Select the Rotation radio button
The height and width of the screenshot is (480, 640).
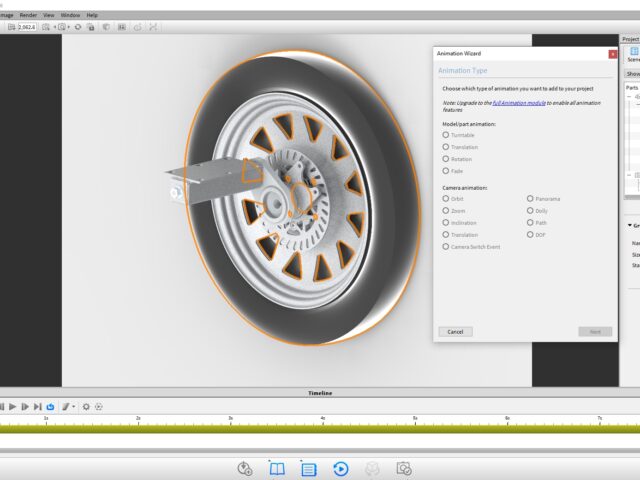tap(446, 159)
